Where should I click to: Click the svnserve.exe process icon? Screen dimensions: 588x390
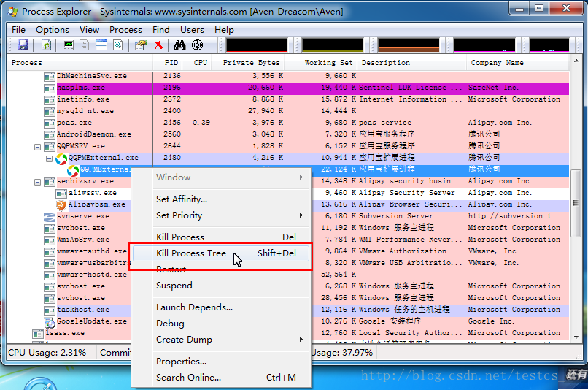(x=50, y=217)
